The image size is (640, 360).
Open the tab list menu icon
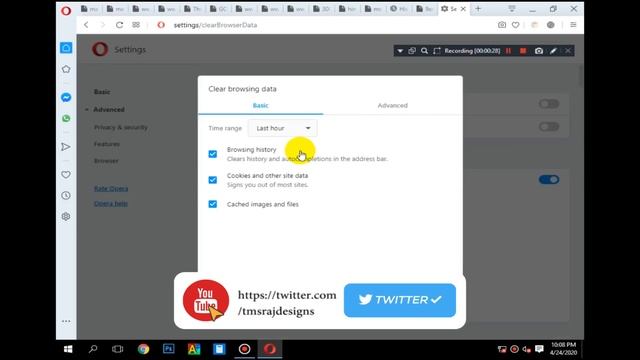pos(511,9)
